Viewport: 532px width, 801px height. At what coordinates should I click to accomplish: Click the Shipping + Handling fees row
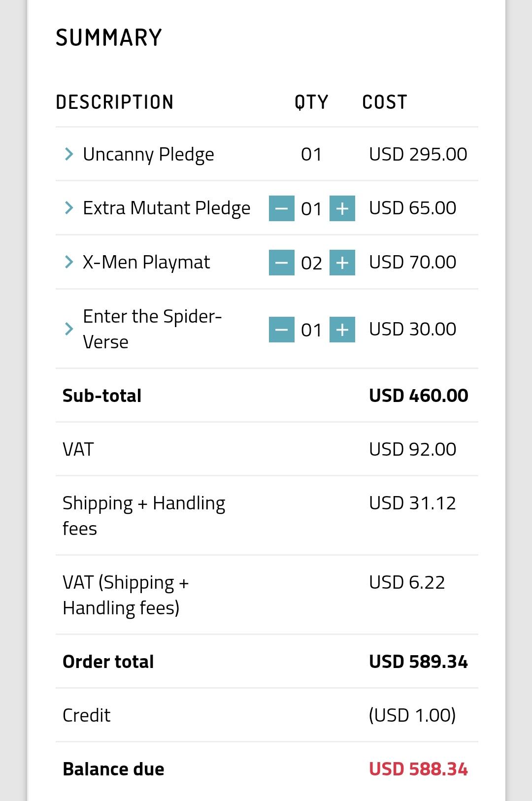(x=267, y=515)
